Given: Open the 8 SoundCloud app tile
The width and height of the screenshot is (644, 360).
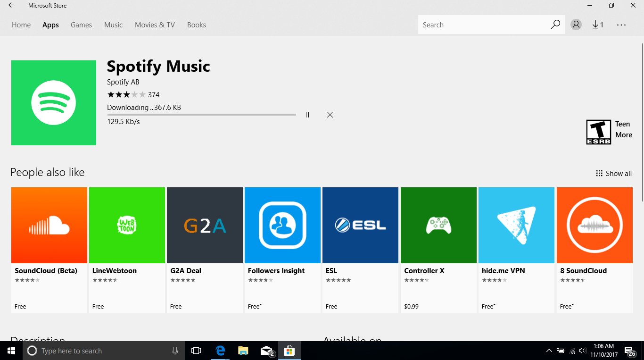Looking at the screenshot, I should 594,250.
